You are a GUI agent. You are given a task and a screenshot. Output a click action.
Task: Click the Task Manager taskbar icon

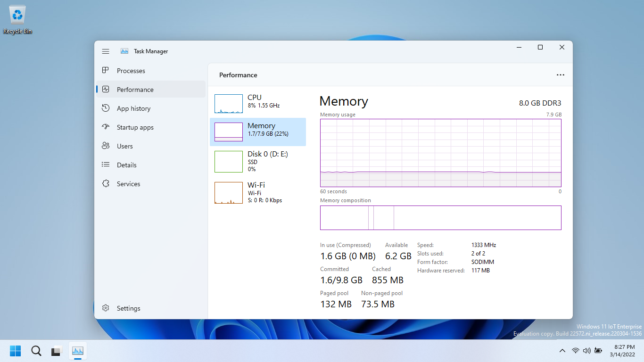point(77,351)
